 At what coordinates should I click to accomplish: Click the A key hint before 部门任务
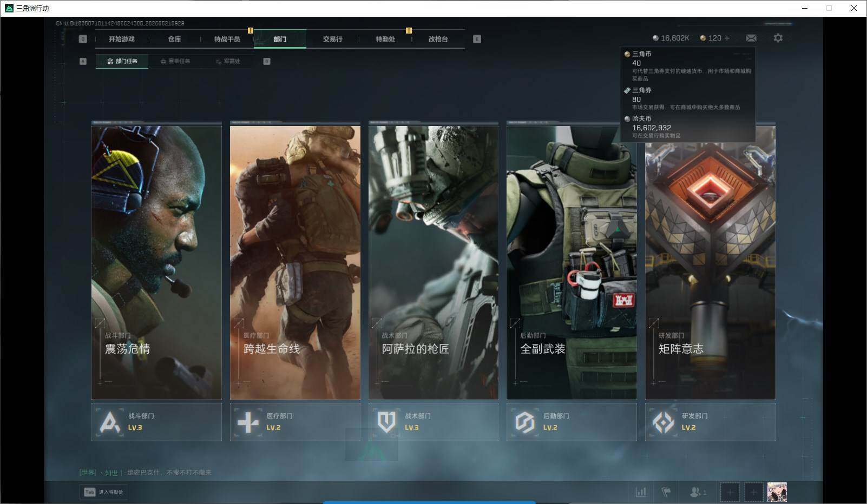(83, 61)
